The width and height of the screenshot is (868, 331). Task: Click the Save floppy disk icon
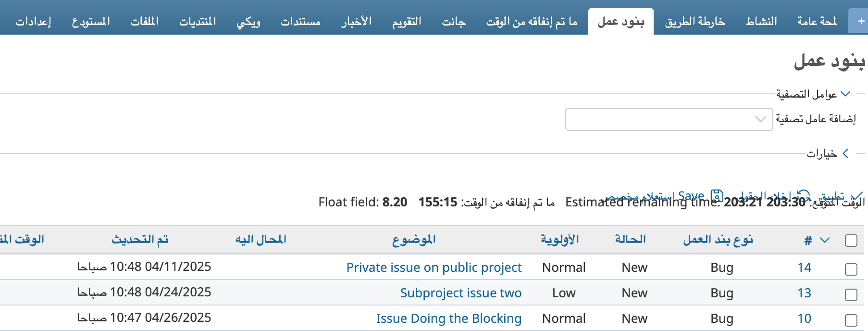pyautogui.click(x=717, y=196)
